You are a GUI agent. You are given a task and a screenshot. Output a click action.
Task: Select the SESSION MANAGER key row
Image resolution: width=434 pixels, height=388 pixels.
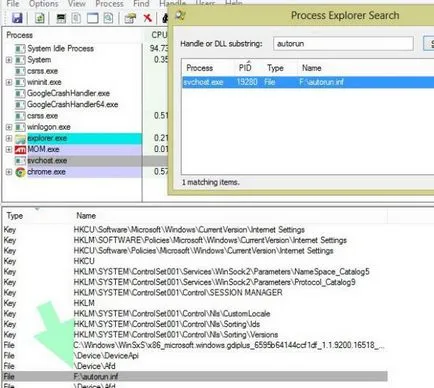(x=195, y=293)
